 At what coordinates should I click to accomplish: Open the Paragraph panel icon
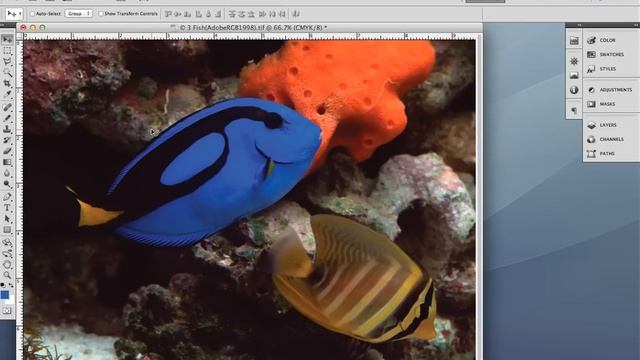574,111
